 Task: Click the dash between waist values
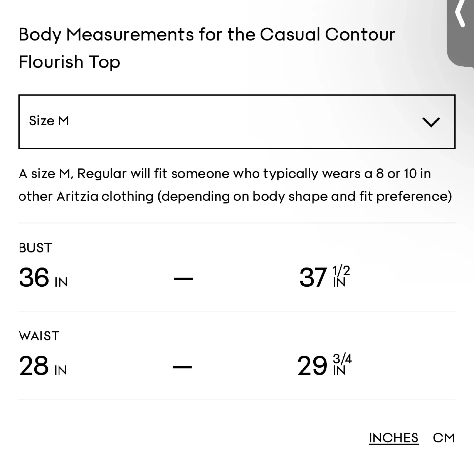tap(182, 367)
